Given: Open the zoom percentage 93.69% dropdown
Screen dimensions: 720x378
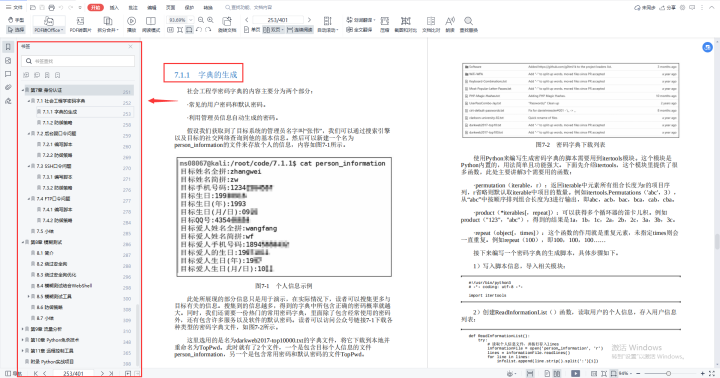Looking at the screenshot, I should 180,20.
